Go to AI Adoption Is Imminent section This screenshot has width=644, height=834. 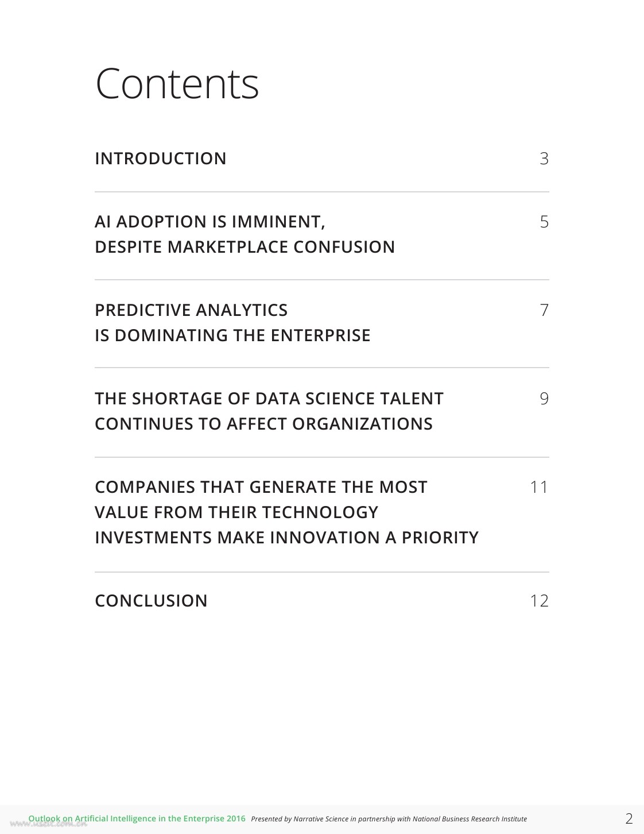click(245, 234)
